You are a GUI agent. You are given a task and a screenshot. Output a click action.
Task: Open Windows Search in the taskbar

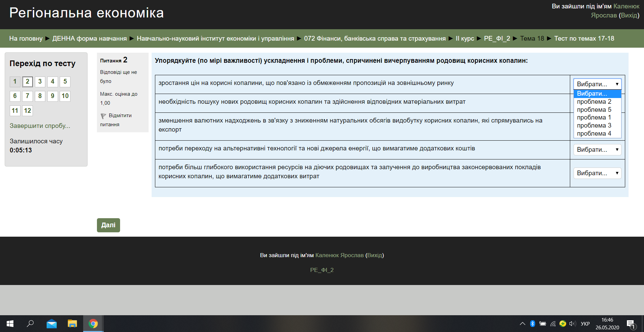[x=30, y=323]
